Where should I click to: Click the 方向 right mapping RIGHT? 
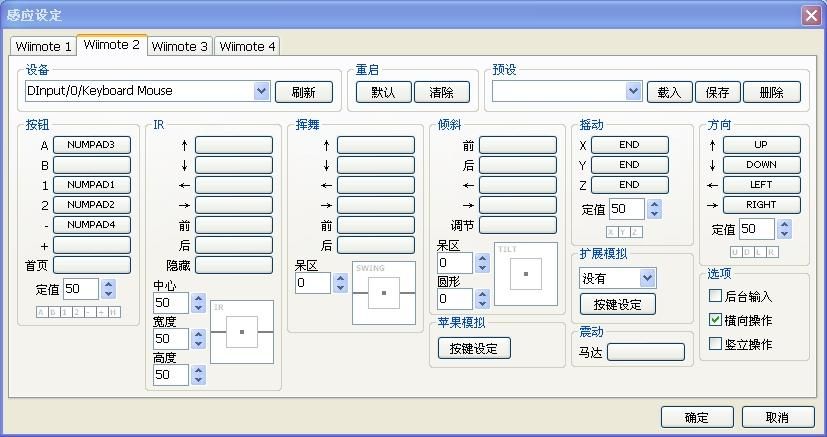tap(762, 205)
